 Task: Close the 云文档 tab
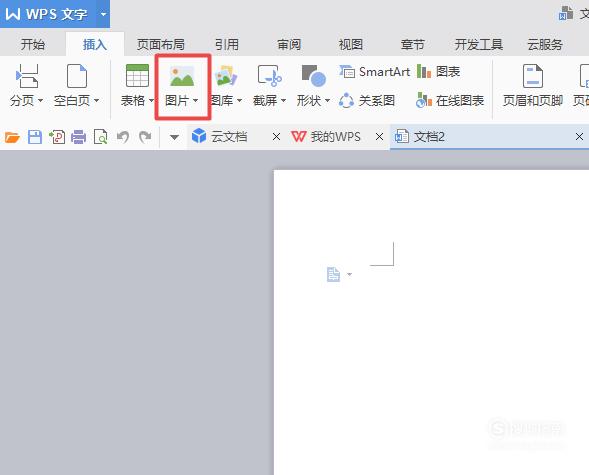point(276,137)
